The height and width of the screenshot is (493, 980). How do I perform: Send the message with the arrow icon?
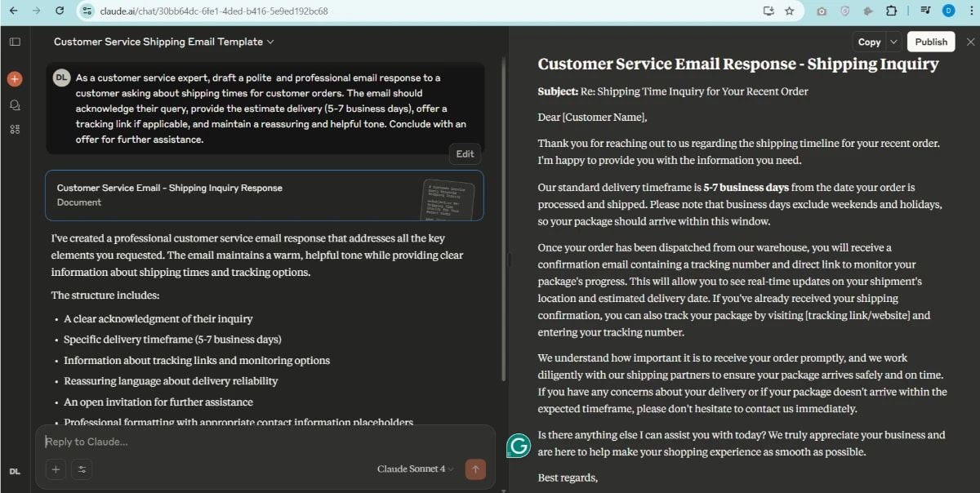coord(475,469)
